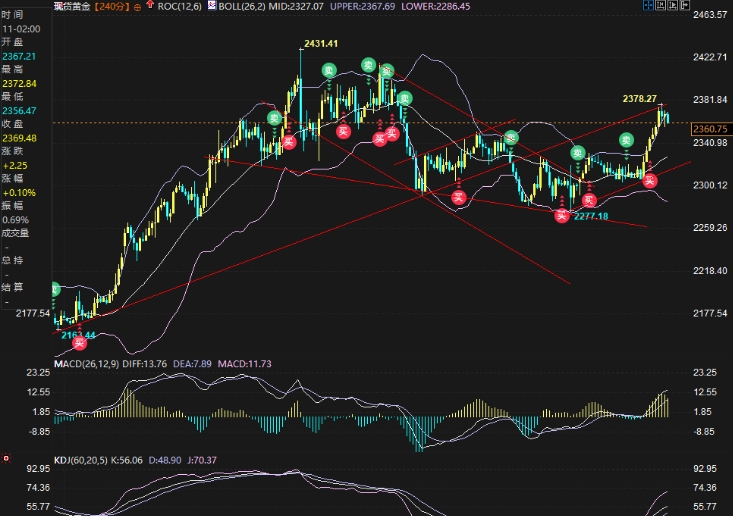733x516 pixels.
Task: Open the KDJ(60,20,5) indicator label
Action: click(81, 460)
